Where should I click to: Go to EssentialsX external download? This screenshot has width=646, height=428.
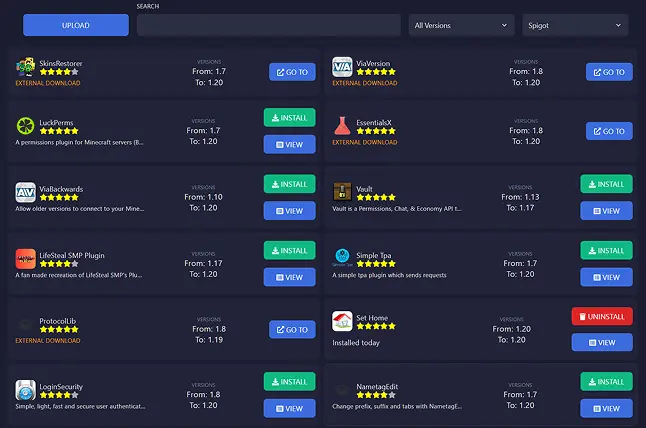click(609, 131)
